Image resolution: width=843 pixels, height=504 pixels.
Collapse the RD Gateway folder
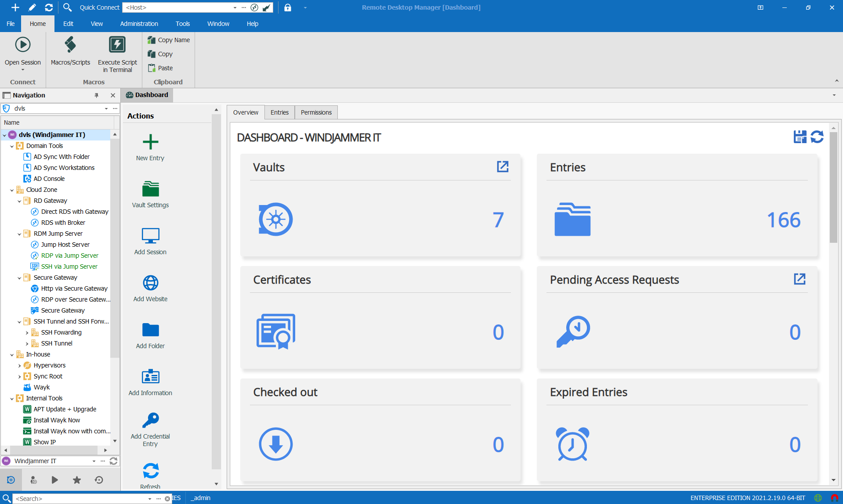pos(19,201)
